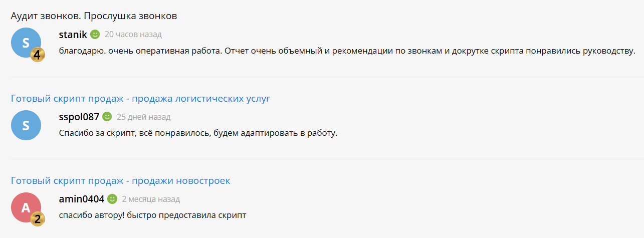
Task: Click the "Аудит звонков. Прослушка звонков" heading
Action: (x=94, y=16)
